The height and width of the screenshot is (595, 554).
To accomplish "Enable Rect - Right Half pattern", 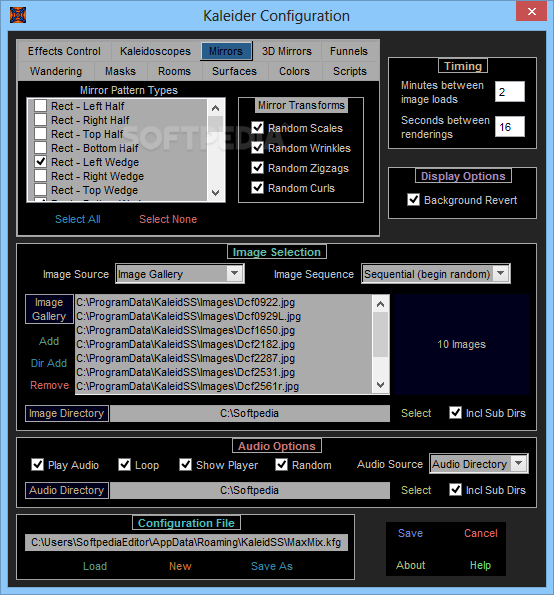I will (x=41, y=120).
